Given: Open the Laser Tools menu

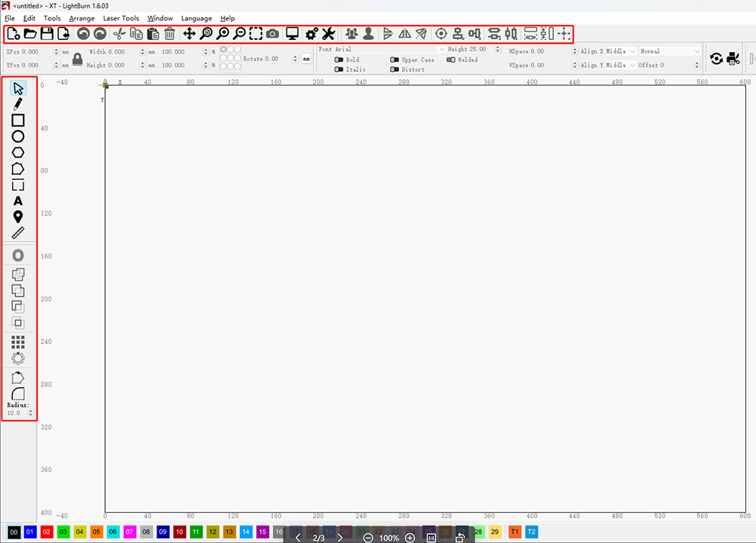Looking at the screenshot, I should [121, 18].
